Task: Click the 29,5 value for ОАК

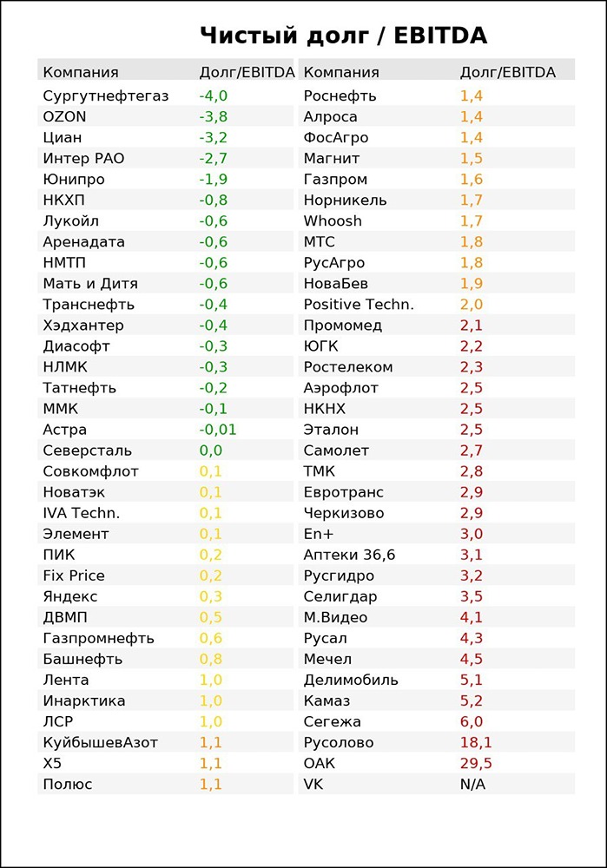Action: pyautogui.click(x=476, y=763)
